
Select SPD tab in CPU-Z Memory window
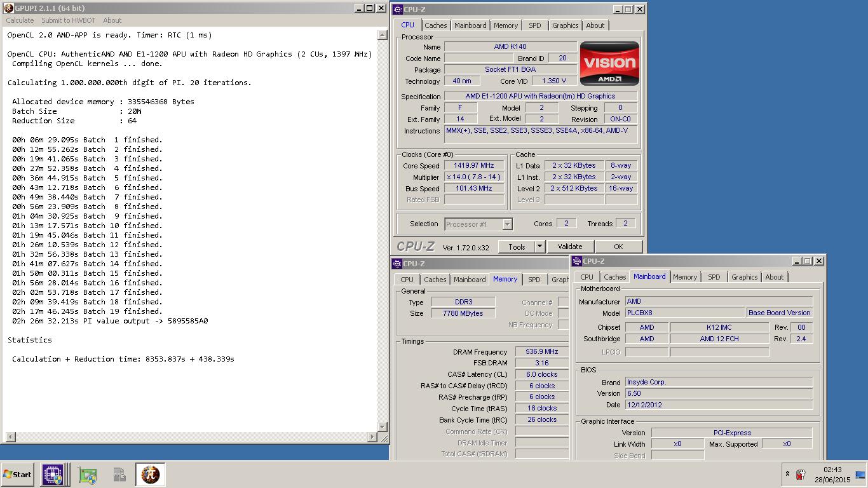coord(534,280)
